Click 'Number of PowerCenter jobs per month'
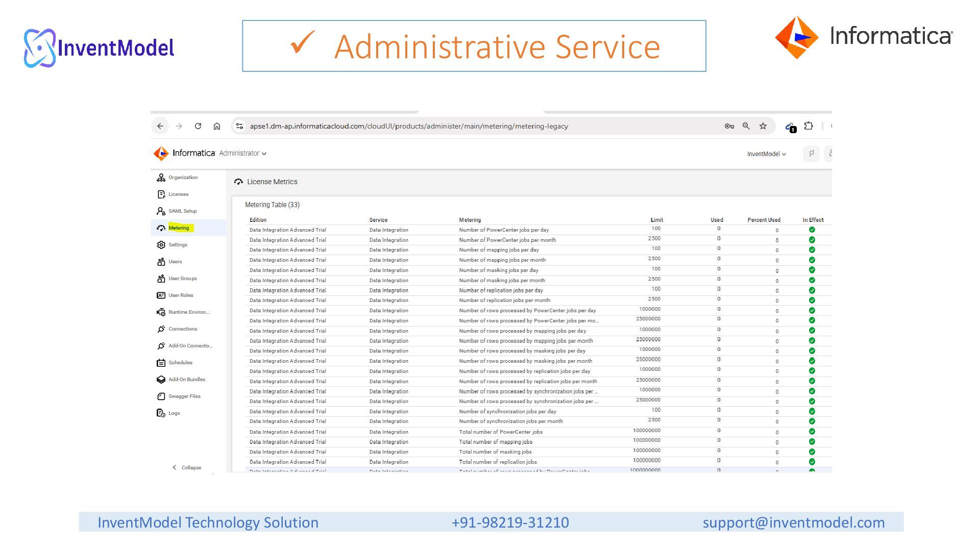Image resolution: width=980 pixels, height=551 pixels. point(507,240)
